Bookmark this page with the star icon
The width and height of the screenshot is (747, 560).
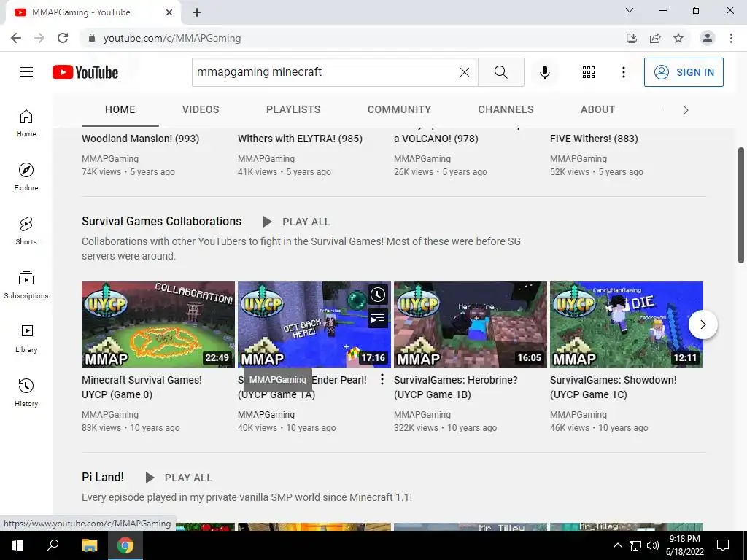[678, 38]
